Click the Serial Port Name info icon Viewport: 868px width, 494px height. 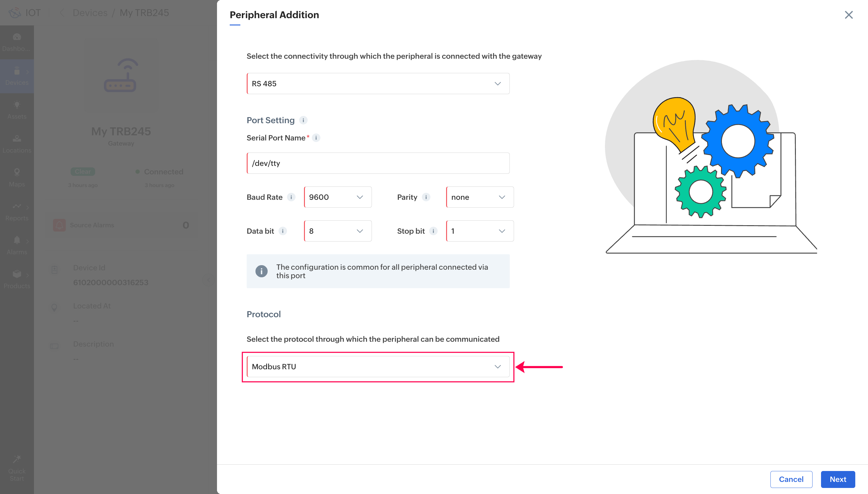[316, 138]
